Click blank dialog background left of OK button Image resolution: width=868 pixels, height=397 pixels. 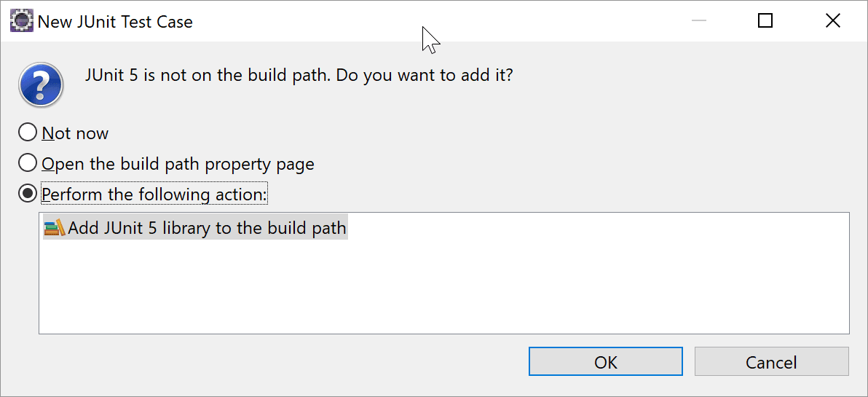pyautogui.click(x=277, y=363)
